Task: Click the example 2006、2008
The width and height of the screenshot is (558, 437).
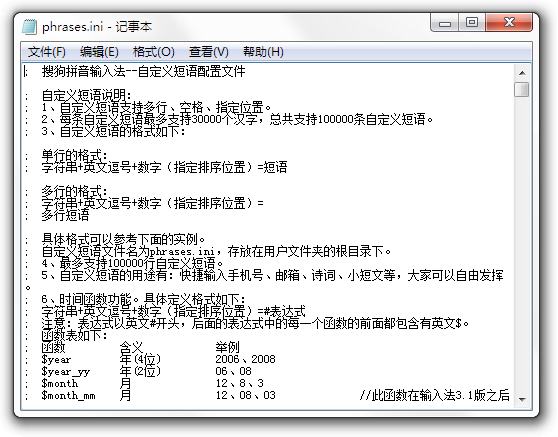Action: pos(245,359)
